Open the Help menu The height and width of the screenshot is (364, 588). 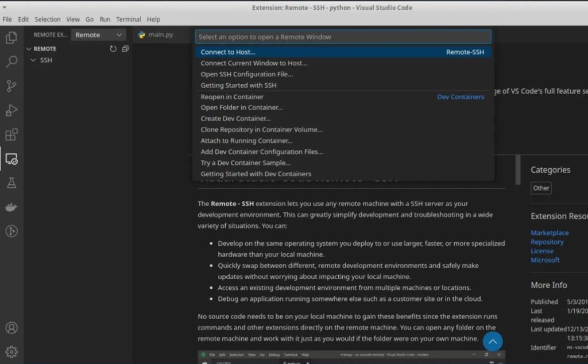click(x=153, y=19)
